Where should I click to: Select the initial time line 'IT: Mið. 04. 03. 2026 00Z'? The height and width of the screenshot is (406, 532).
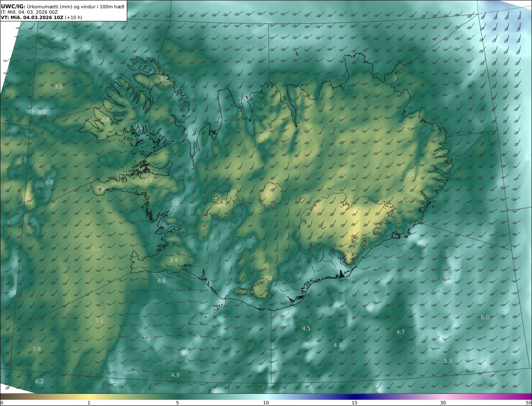[30, 12]
